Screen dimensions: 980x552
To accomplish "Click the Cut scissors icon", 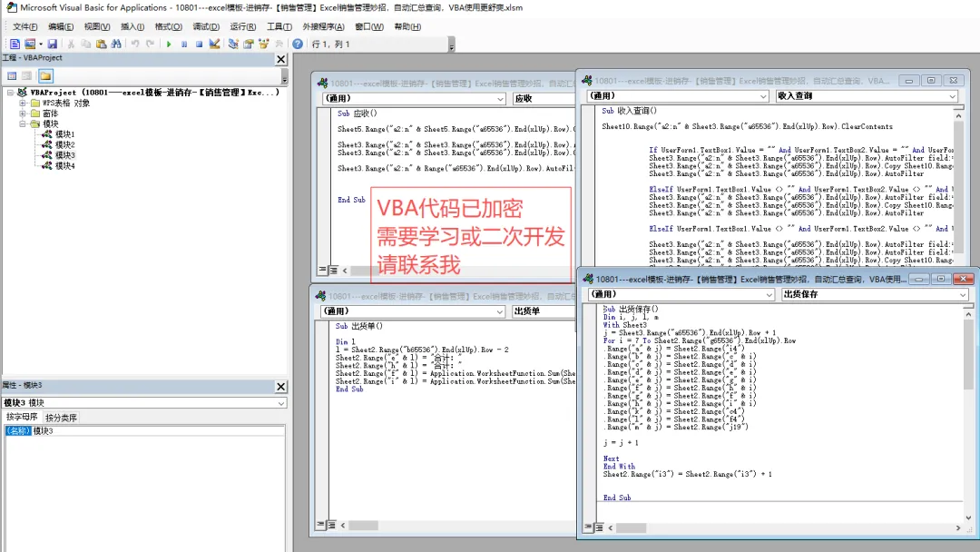I will pos(71,44).
